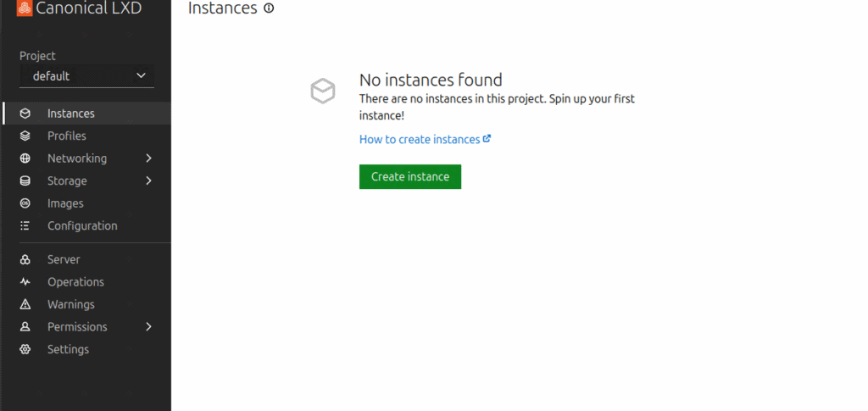Click the Settings gear icon in sidebar
Screen dimensions: 868x411
25,349
